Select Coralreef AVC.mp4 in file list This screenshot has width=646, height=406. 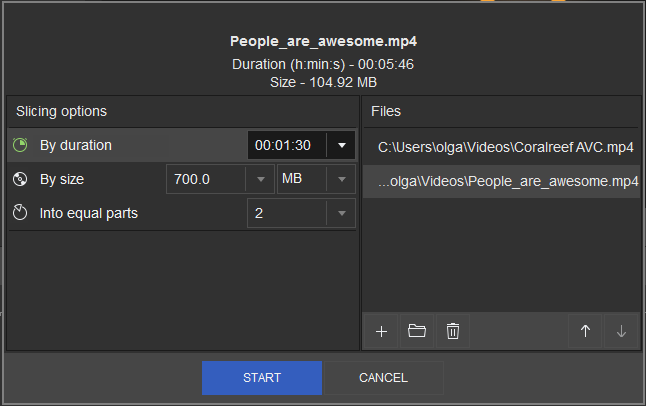click(x=505, y=147)
